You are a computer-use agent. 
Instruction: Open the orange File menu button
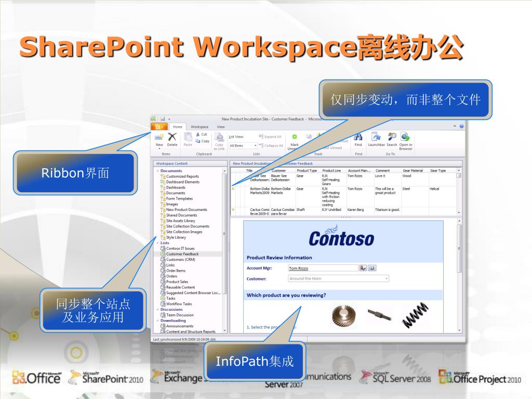(159, 127)
